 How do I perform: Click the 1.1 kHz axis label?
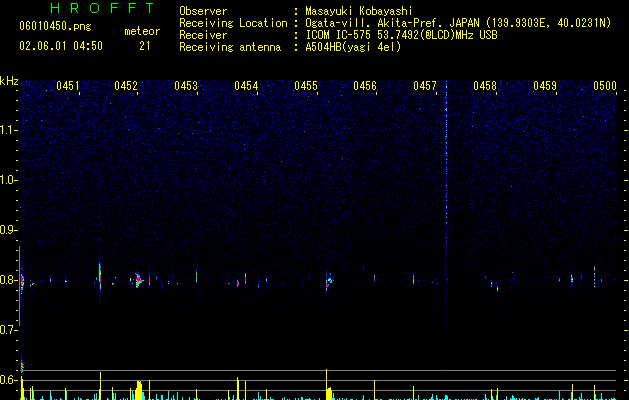(x=8, y=130)
